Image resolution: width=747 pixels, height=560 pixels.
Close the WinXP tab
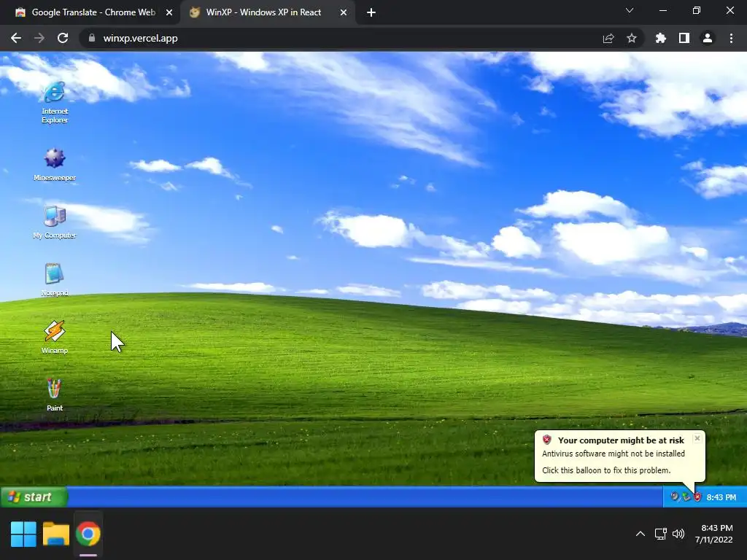pos(344,13)
